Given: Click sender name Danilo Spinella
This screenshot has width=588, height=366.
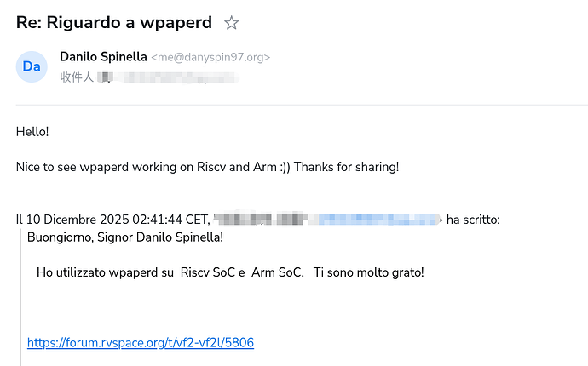Looking at the screenshot, I should [x=103, y=57].
